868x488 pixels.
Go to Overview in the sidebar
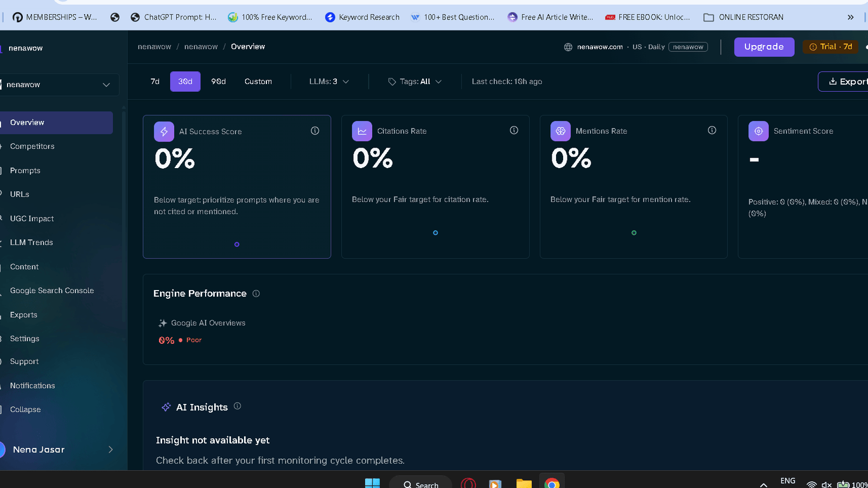point(56,123)
